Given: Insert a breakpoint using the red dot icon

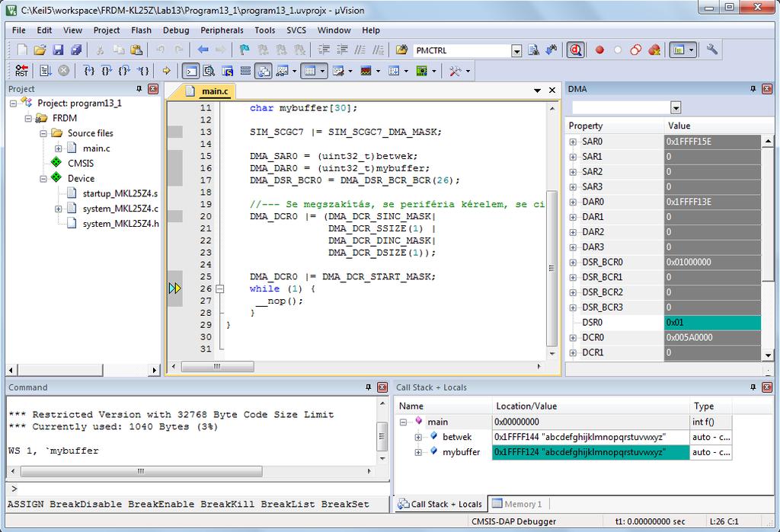Looking at the screenshot, I should point(599,49).
